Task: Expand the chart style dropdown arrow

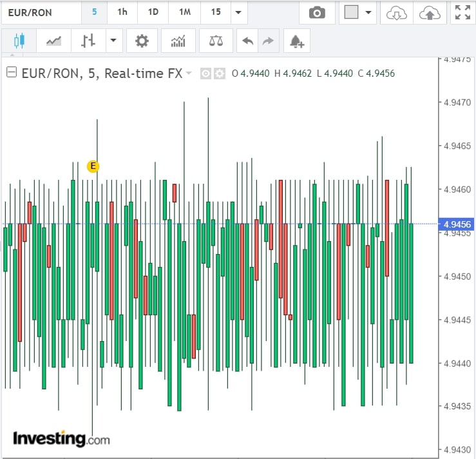Action: 113,41
